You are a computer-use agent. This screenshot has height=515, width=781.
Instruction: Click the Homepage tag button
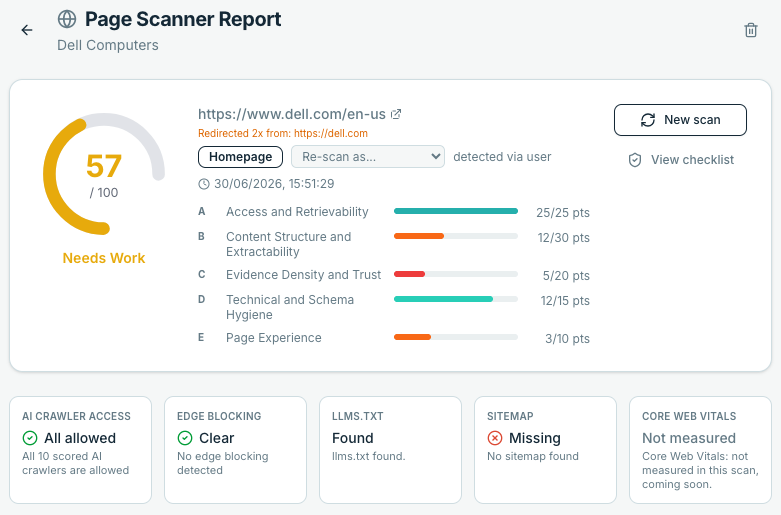(241, 157)
